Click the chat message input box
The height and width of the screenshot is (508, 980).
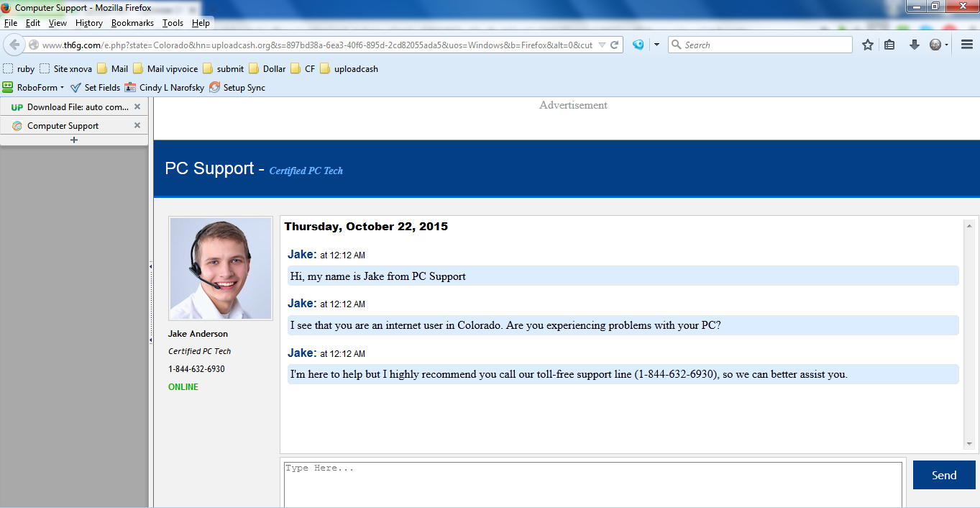(x=592, y=484)
